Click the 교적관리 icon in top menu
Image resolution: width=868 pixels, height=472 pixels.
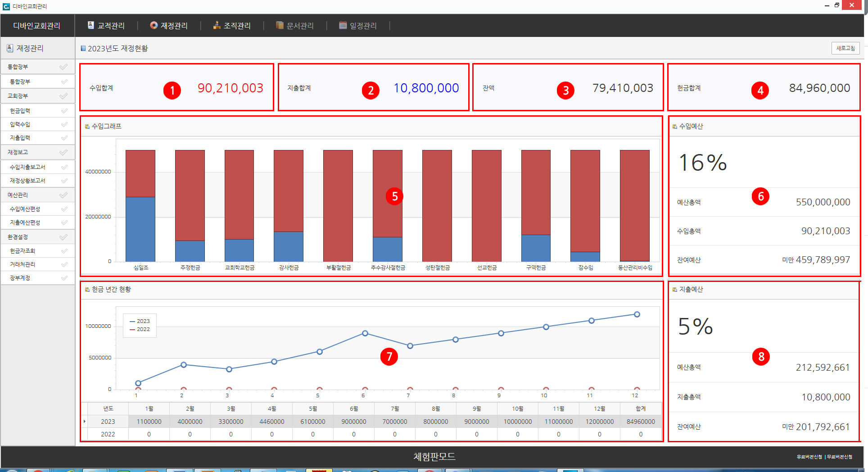coord(91,25)
